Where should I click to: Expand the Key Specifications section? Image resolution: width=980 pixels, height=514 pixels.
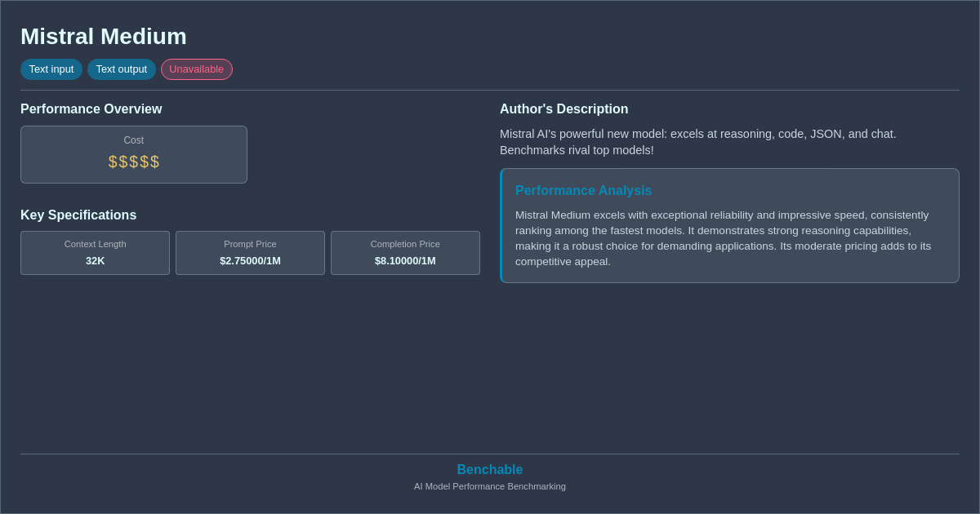point(78,215)
